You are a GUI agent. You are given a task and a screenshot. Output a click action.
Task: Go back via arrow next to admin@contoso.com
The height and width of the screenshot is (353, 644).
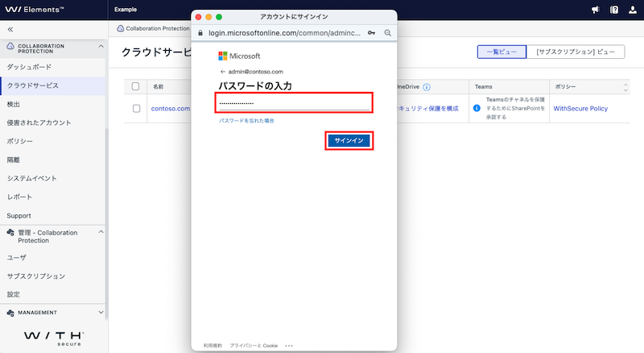223,72
